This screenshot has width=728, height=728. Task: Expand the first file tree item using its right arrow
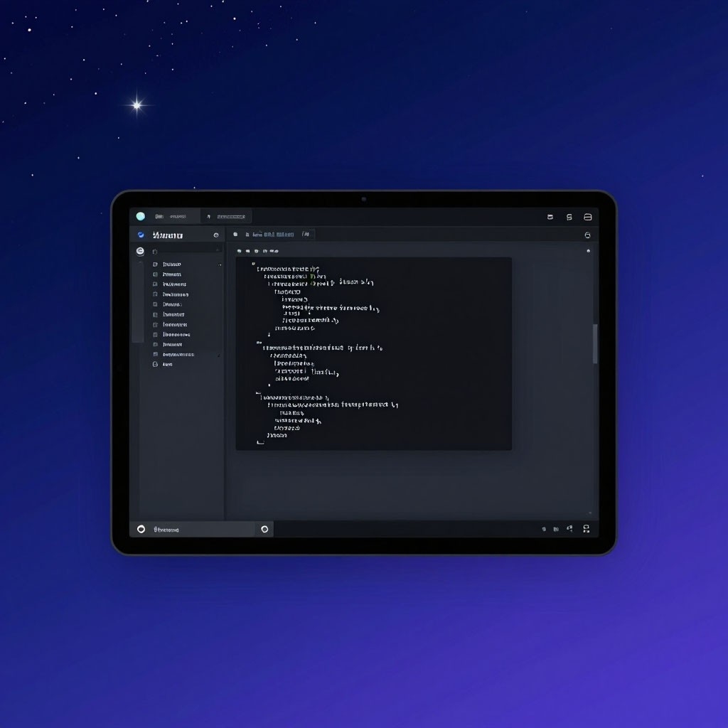click(x=220, y=264)
